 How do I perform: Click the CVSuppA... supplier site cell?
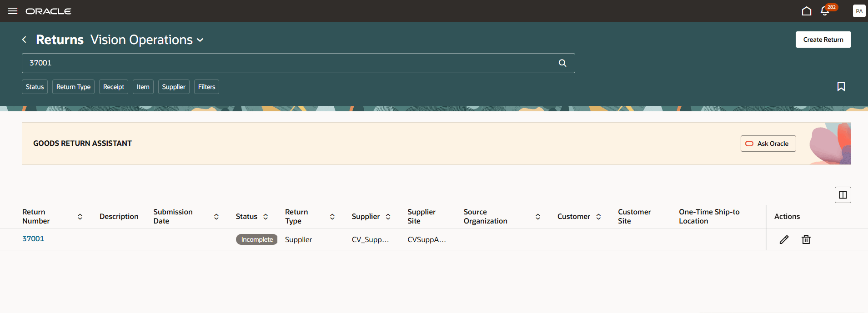click(426, 239)
